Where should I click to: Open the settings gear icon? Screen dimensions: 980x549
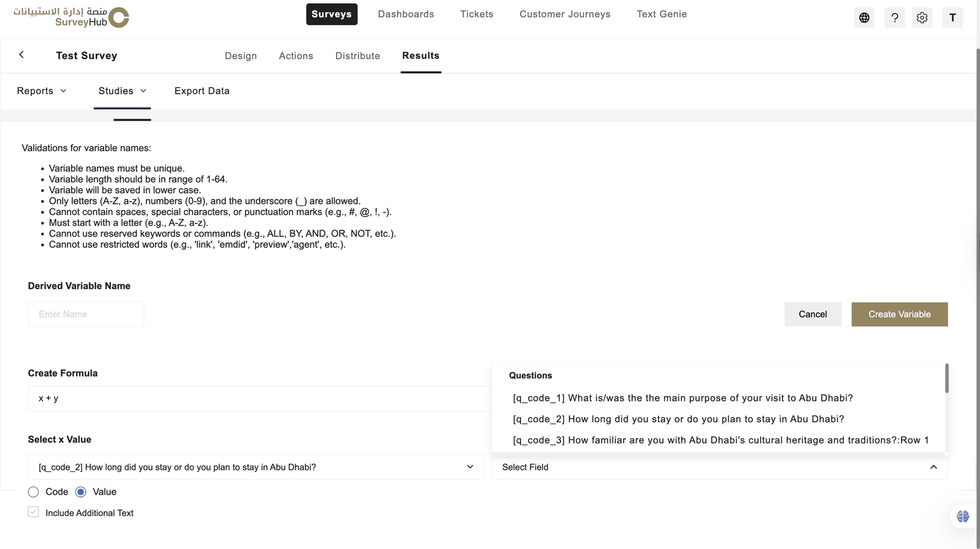[922, 18]
